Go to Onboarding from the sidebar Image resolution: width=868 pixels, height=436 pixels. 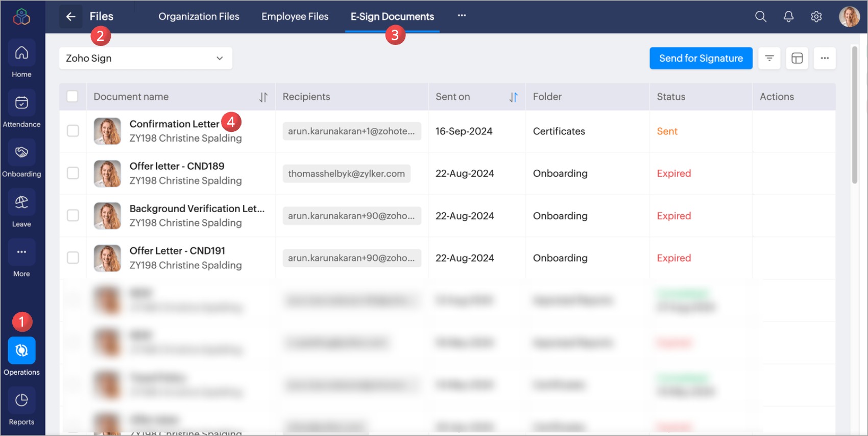pos(21,152)
